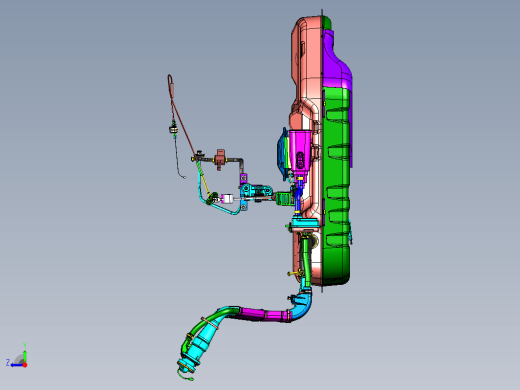The height and width of the screenshot is (390, 520).
Task: Select the cyan filler neck funnel
Action: point(200,340)
